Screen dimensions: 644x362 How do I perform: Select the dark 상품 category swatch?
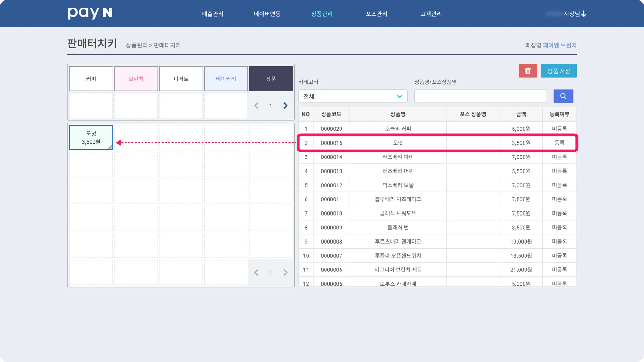pyautogui.click(x=271, y=79)
